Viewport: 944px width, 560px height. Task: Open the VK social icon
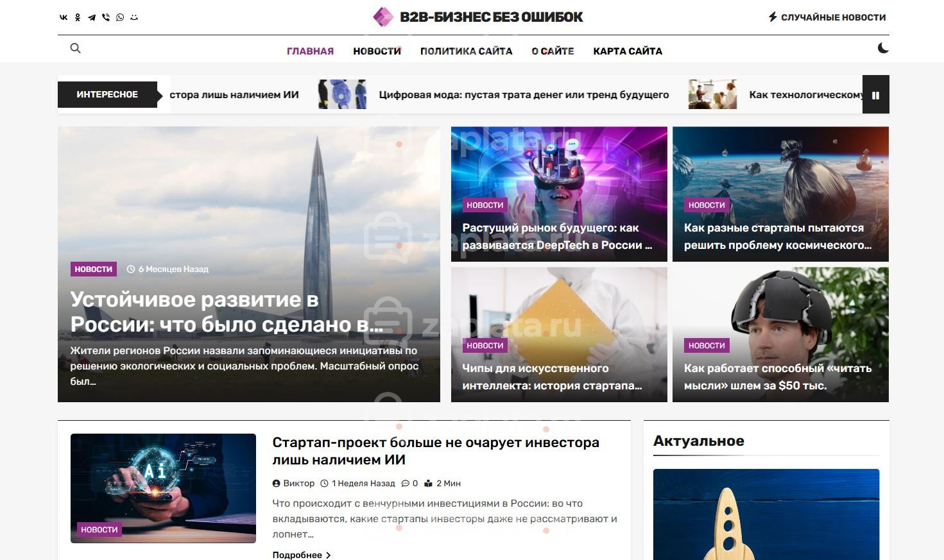[64, 17]
